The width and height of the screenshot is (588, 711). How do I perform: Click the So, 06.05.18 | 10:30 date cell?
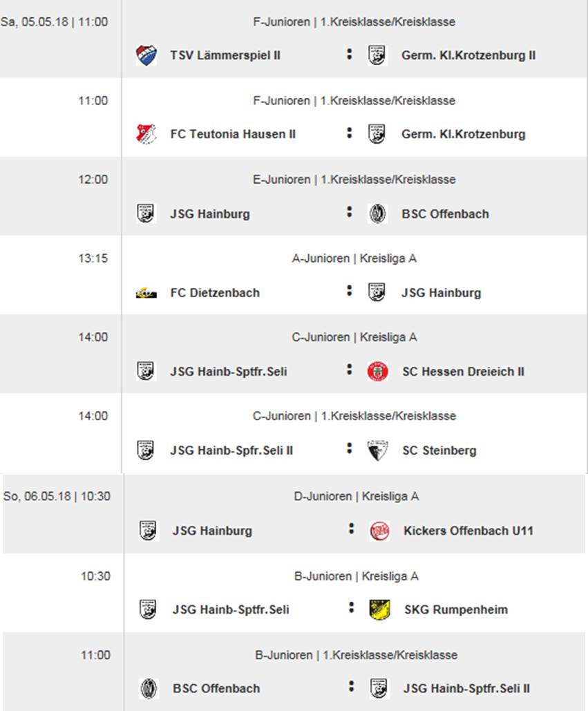pyautogui.click(x=57, y=496)
